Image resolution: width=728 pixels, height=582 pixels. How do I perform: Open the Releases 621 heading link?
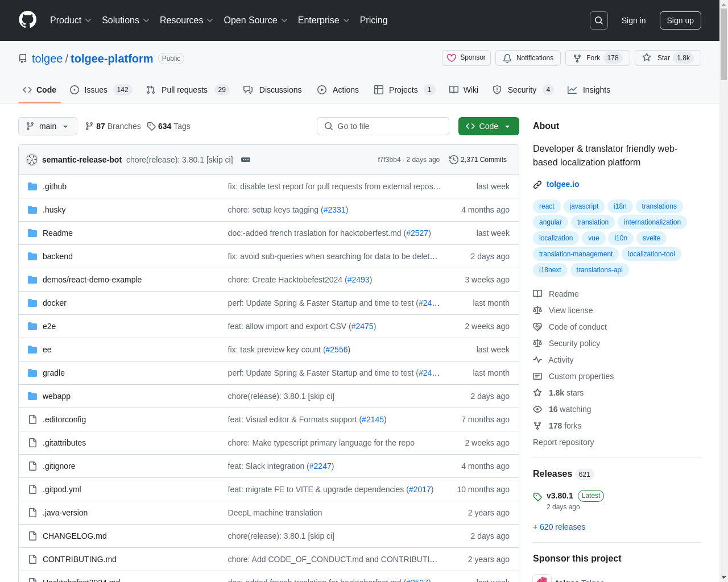pyautogui.click(x=563, y=474)
